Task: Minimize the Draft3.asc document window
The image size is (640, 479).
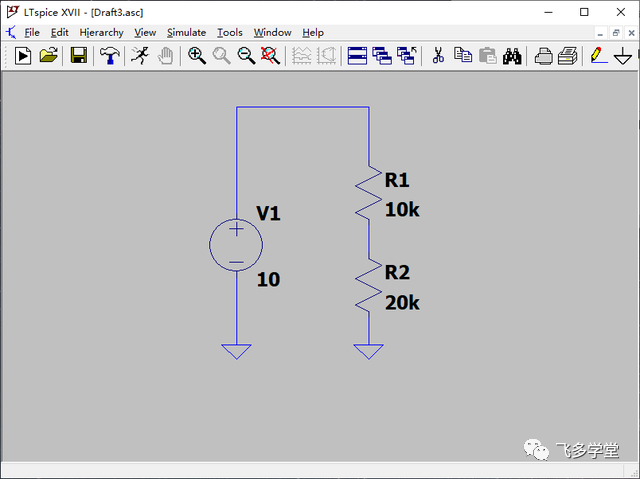Action: (x=600, y=33)
